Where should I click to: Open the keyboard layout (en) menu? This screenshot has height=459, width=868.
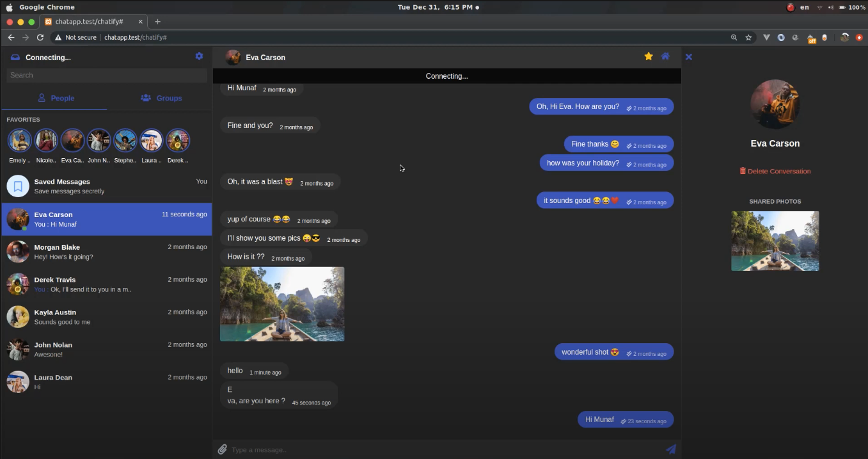(x=804, y=7)
